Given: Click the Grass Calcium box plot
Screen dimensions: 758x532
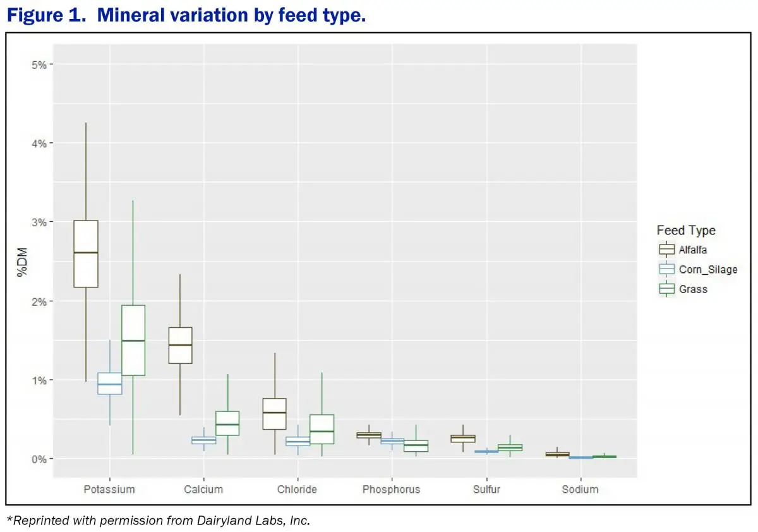Looking at the screenshot, I should pos(227,423).
